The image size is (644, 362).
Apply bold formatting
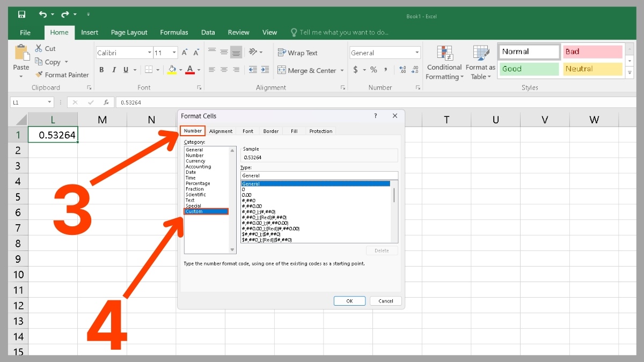101,70
